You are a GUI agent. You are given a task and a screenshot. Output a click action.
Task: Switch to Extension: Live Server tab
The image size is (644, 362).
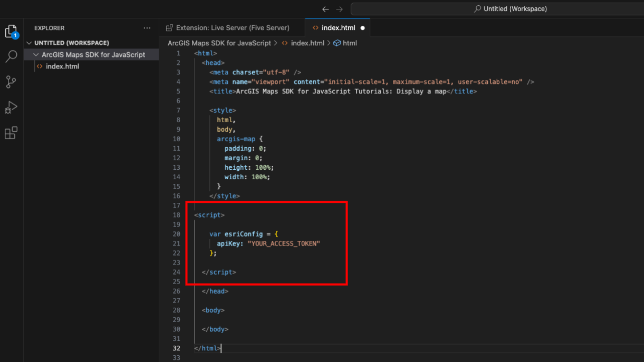232,28
